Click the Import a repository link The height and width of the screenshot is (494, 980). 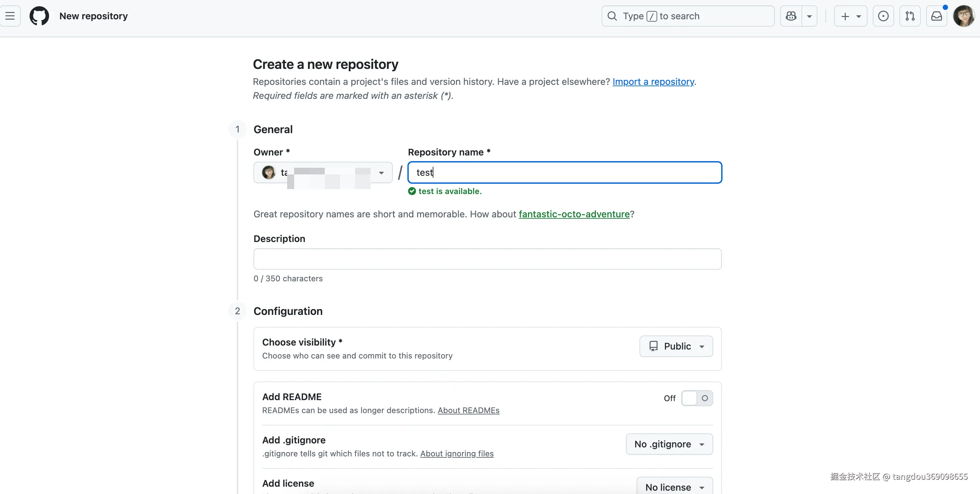tap(653, 82)
